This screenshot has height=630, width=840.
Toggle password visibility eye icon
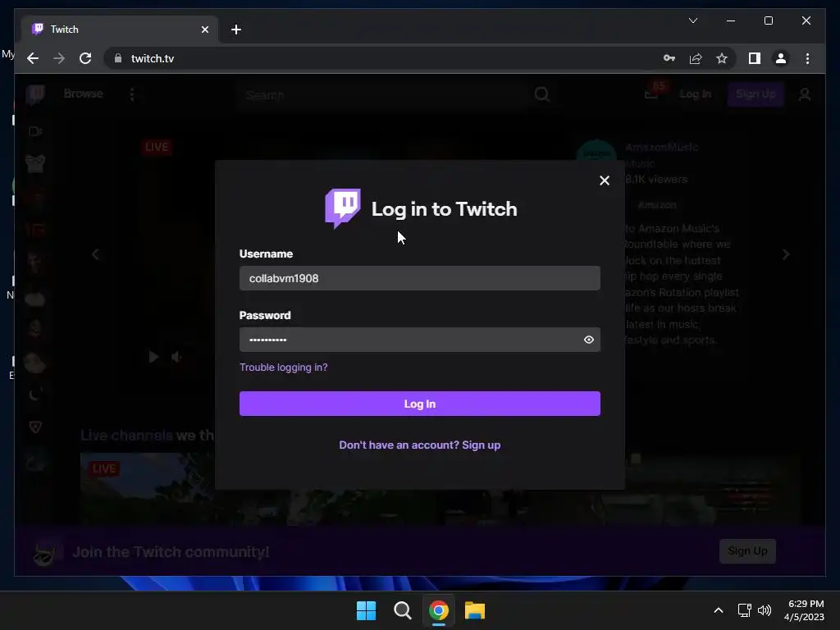[588, 340]
